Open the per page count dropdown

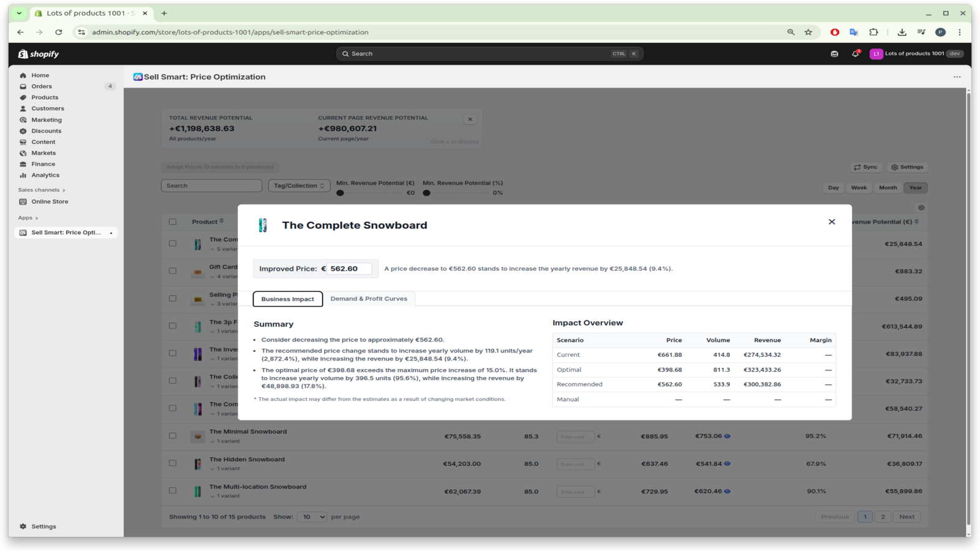tap(312, 517)
